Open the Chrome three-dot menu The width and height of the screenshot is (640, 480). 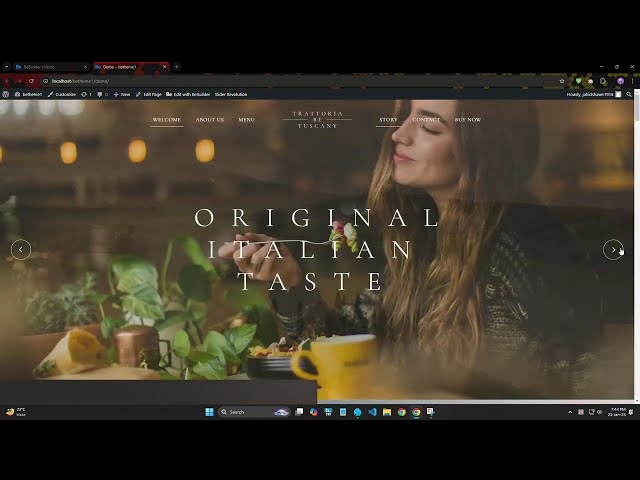click(632, 81)
